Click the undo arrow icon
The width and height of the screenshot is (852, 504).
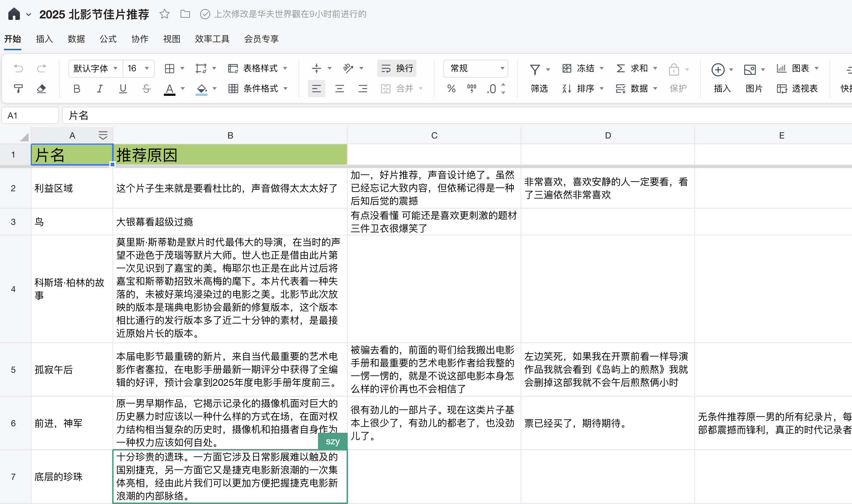(18, 68)
